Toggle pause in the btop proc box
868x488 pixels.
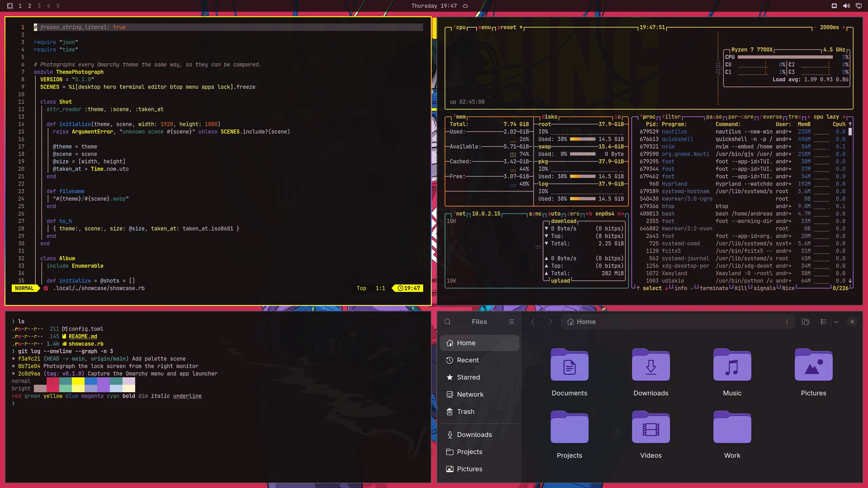pos(714,117)
